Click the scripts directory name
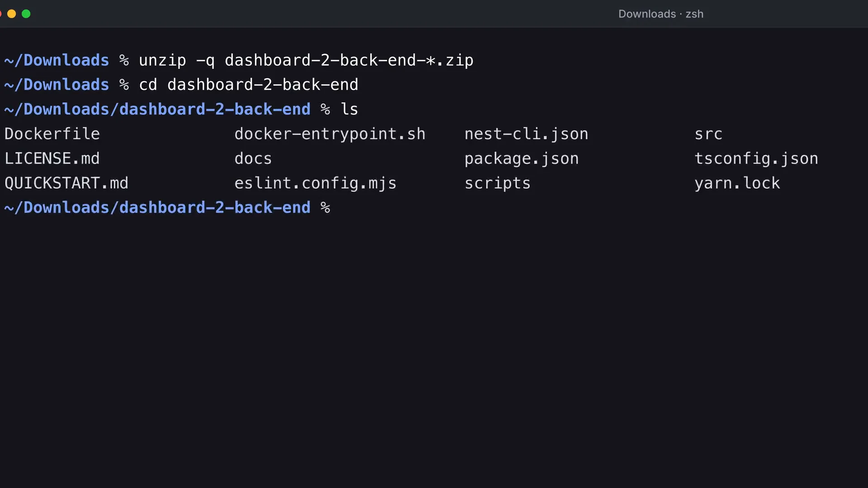This screenshot has width=868, height=488. click(498, 183)
